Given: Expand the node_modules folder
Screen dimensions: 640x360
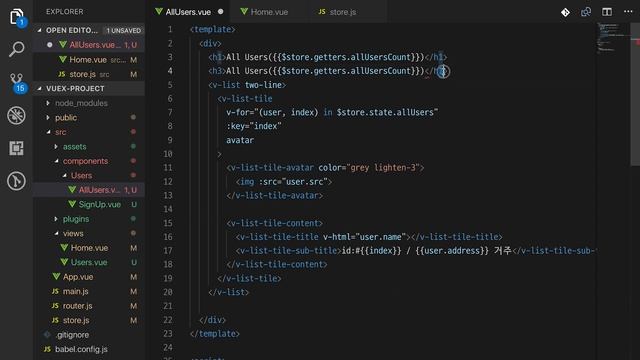Looking at the screenshot, I should tap(48, 103).
